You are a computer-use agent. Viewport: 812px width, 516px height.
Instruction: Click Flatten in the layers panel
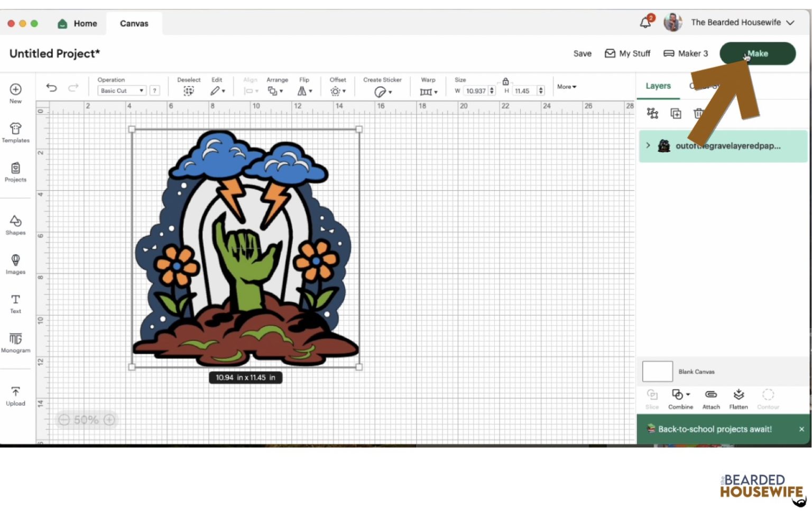click(739, 399)
